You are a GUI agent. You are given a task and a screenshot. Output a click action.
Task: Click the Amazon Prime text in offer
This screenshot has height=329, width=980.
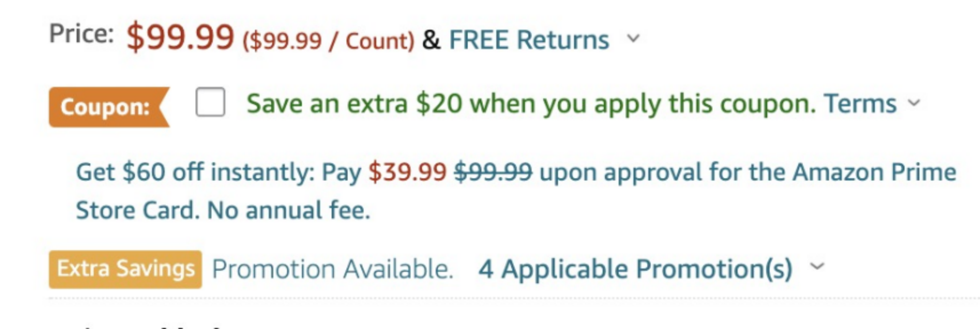tap(874, 172)
